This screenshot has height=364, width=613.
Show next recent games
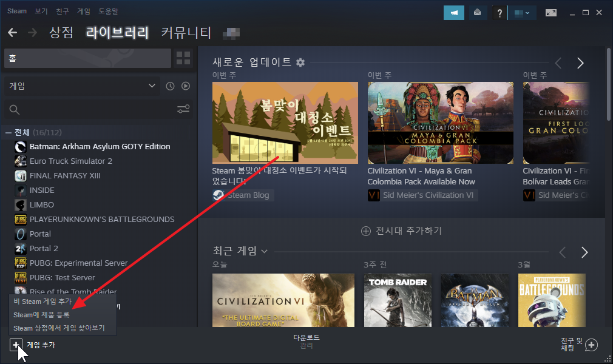[x=584, y=252]
